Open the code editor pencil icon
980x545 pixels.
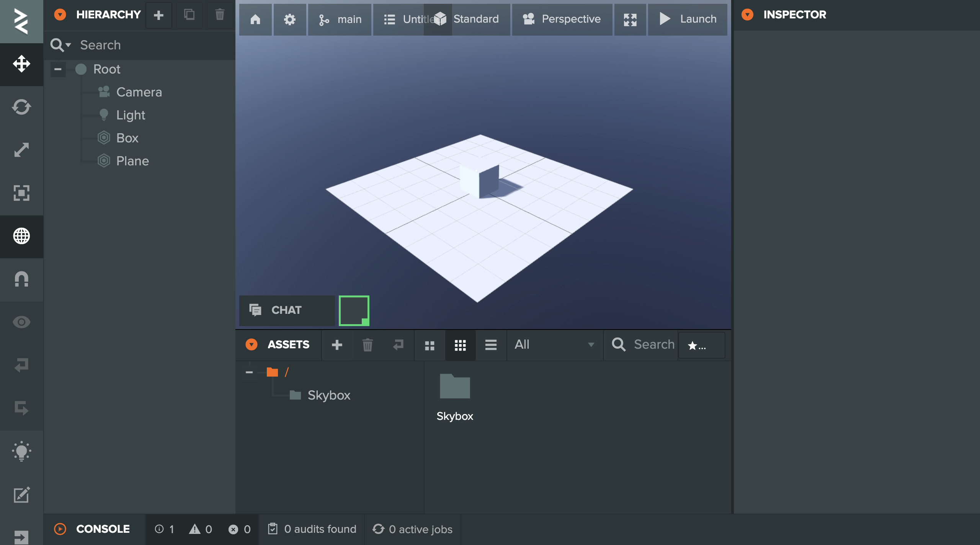coord(21,494)
